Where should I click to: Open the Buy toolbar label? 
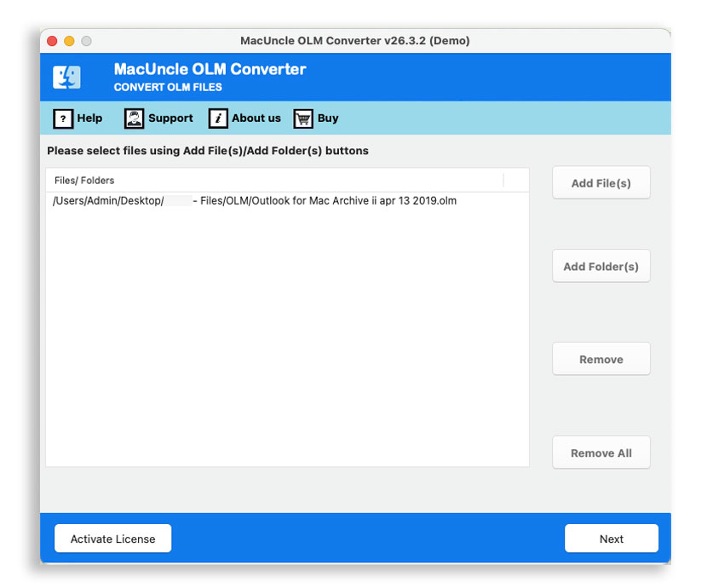click(x=328, y=118)
